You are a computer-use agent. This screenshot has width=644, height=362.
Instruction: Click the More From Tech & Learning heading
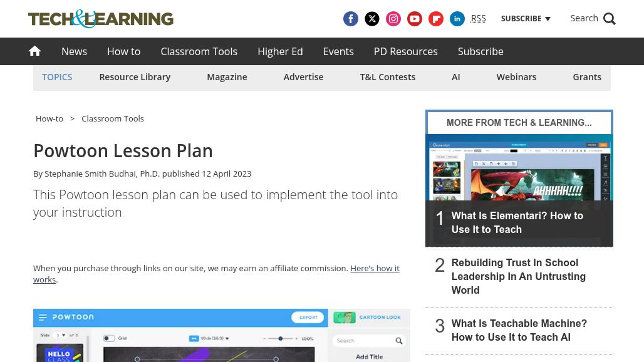519,123
